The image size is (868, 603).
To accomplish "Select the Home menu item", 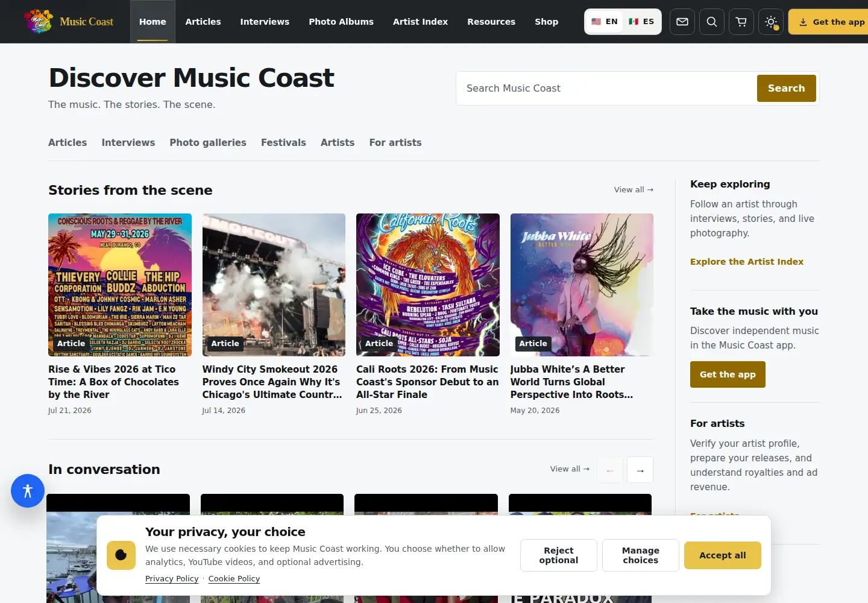I will coord(153,22).
